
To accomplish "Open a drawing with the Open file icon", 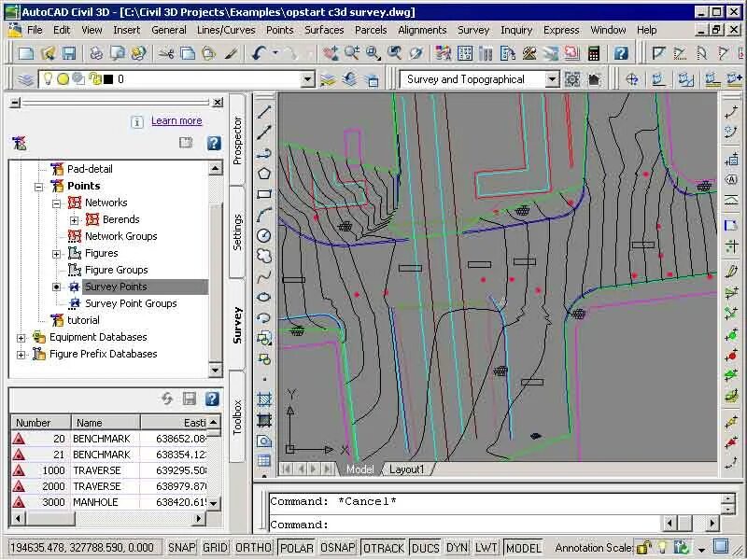I will click(48, 53).
